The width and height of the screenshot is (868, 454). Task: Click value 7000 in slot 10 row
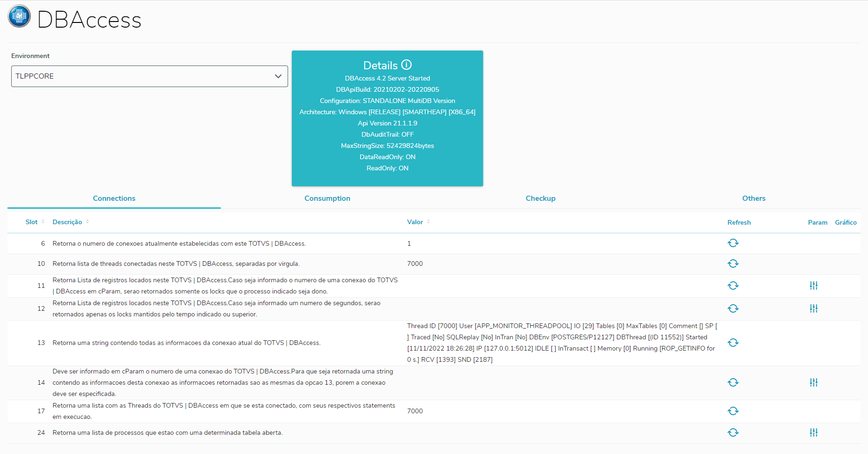pyautogui.click(x=415, y=264)
